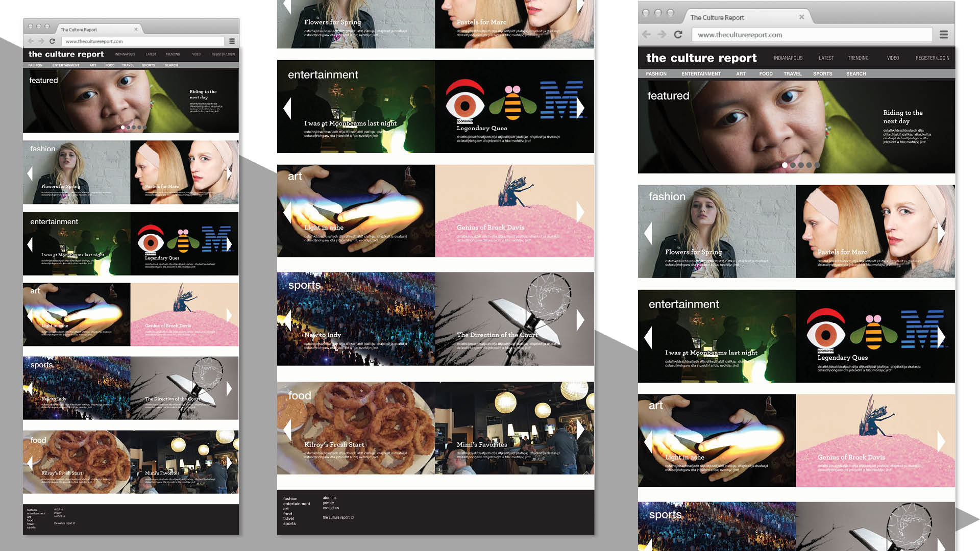The width and height of the screenshot is (980, 551).
Task: Click 'the culture report' logo in right browser
Action: tap(701, 58)
